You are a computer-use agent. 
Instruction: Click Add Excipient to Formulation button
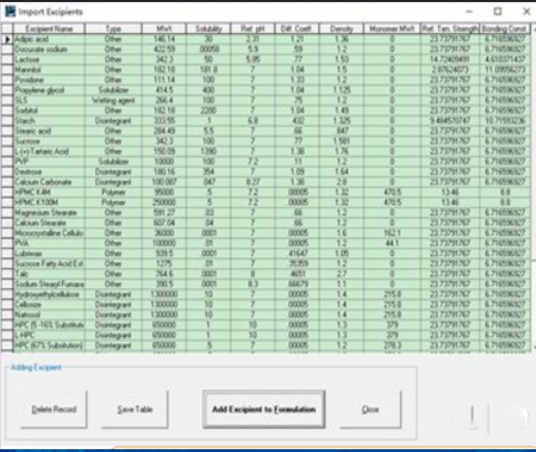coord(264,409)
